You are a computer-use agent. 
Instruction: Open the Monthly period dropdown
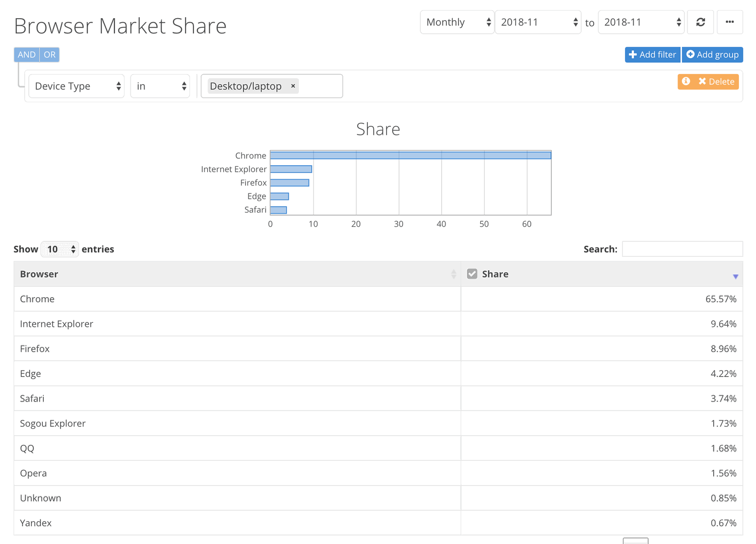point(457,22)
